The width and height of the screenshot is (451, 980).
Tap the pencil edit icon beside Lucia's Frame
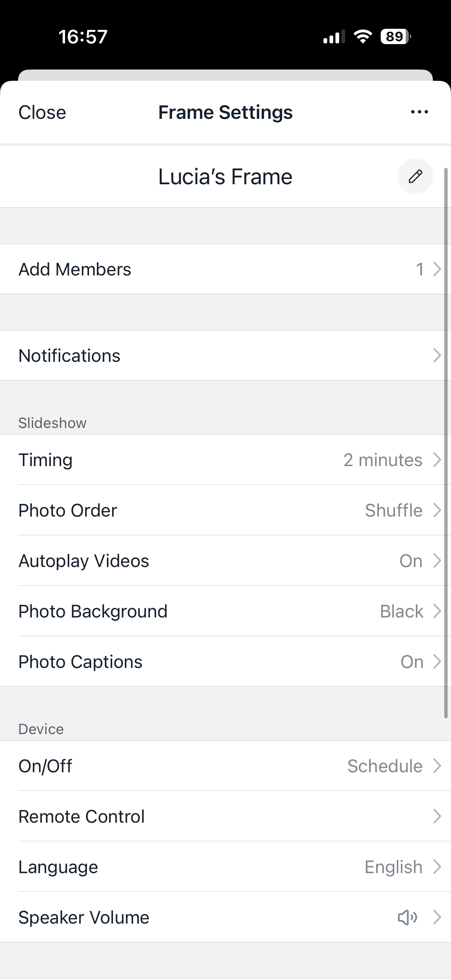point(415,176)
